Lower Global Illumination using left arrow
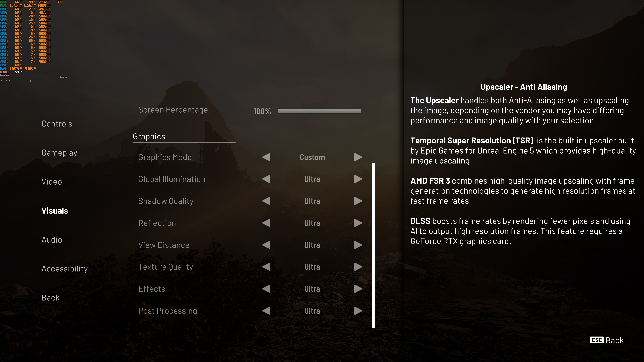 click(266, 179)
